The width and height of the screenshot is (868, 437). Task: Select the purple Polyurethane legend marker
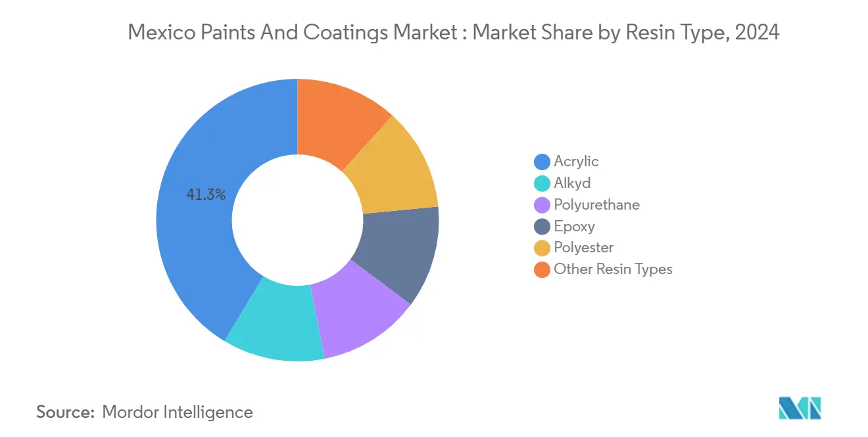[x=542, y=205]
